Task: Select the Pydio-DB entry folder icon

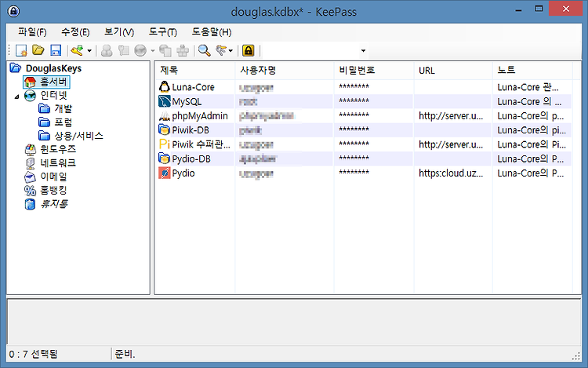Action: (x=165, y=158)
